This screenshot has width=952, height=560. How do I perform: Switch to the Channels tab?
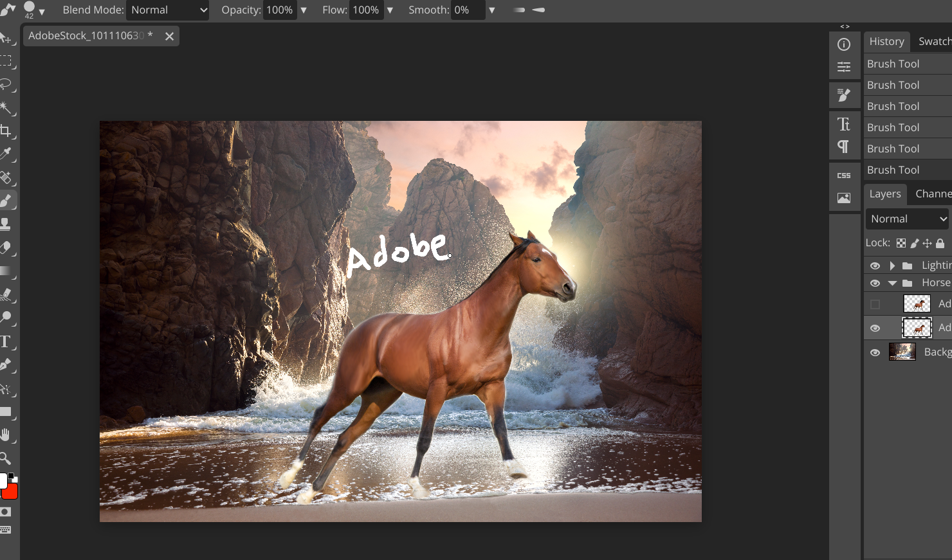coord(933,194)
